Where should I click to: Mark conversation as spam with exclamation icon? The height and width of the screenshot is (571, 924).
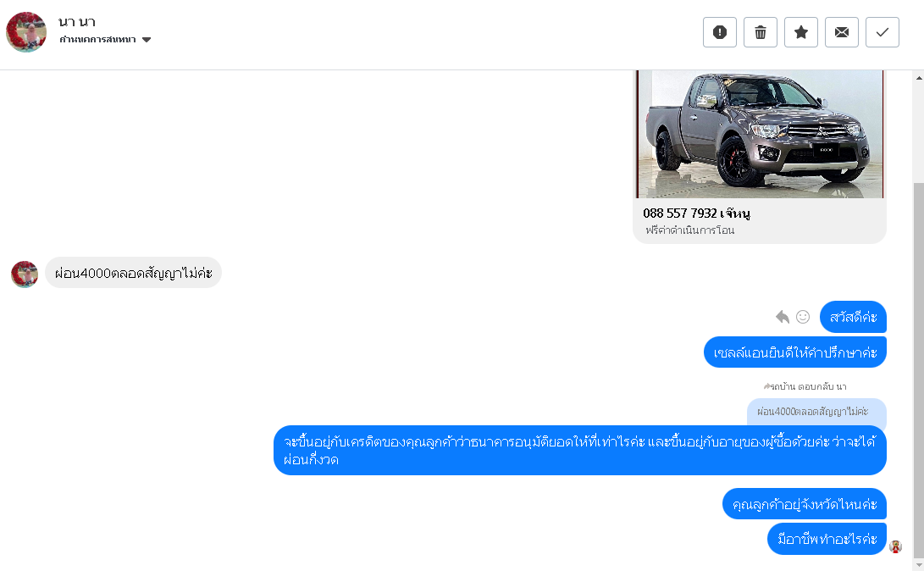tap(720, 32)
